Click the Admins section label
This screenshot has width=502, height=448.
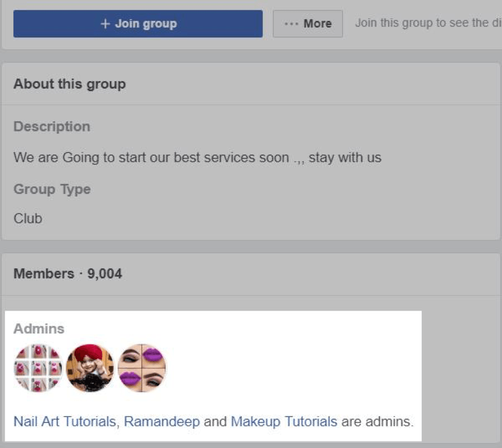[x=39, y=329]
